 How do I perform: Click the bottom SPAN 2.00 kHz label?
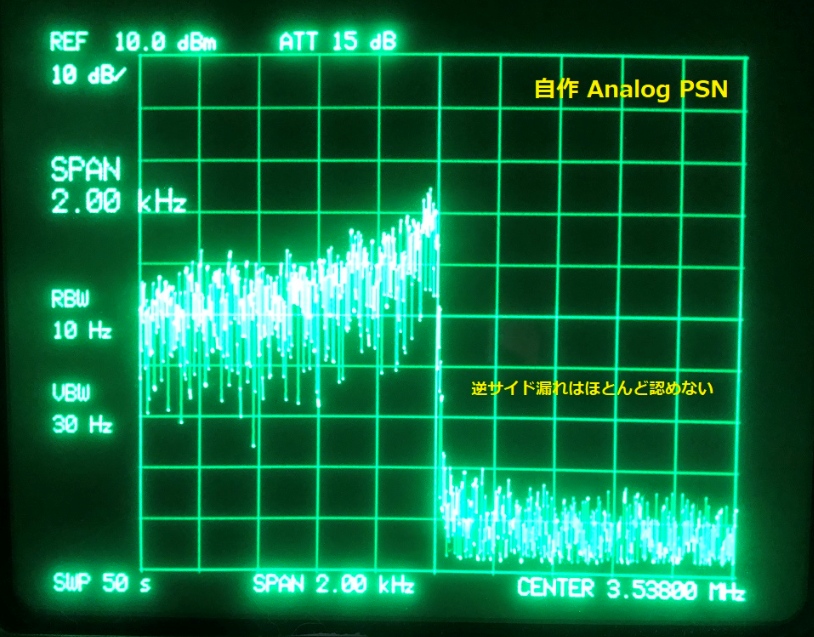(333, 585)
